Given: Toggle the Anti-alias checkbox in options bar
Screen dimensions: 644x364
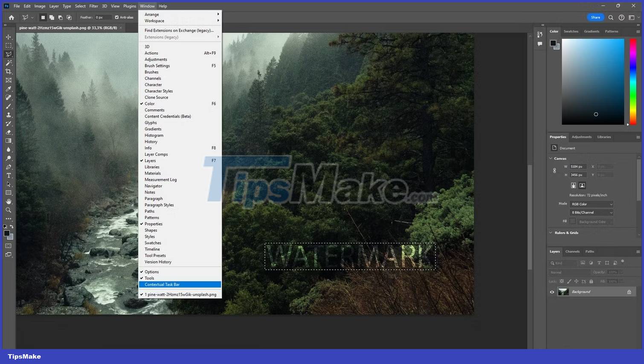Looking at the screenshot, I should (x=116, y=17).
